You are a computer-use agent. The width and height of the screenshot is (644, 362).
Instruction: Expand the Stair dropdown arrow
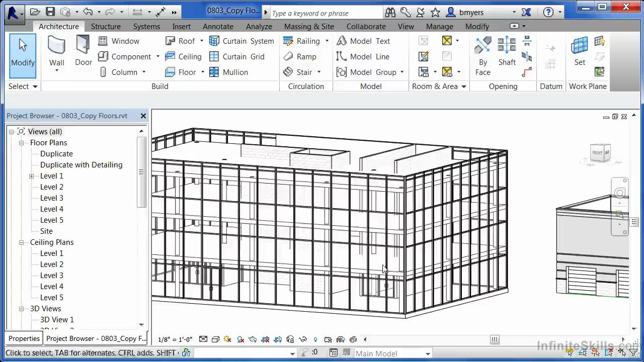tap(319, 72)
